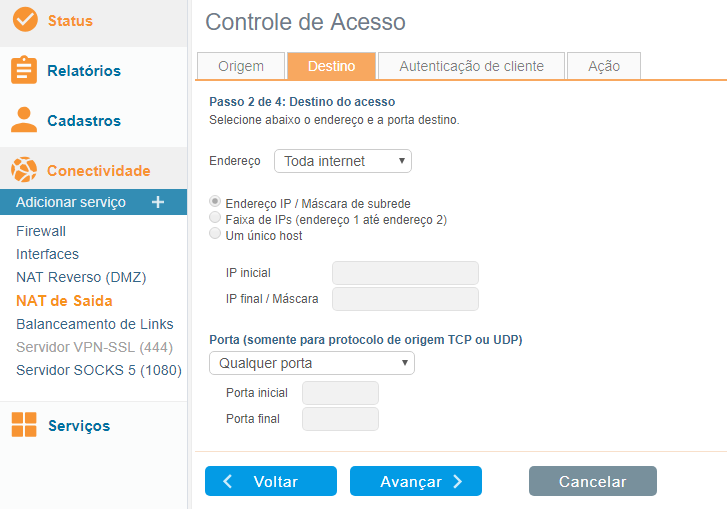Click the right arrow on Avançar
The height and width of the screenshot is (509, 727).
point(458,481)
